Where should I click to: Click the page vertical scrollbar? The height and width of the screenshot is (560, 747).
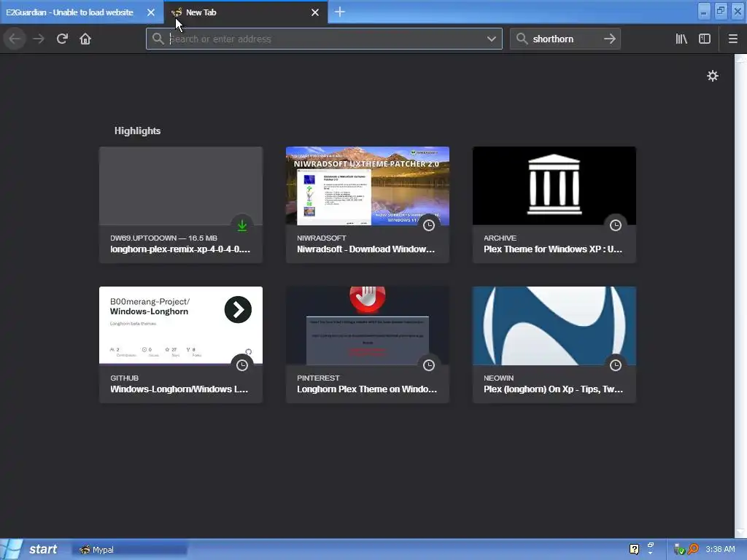coord(740,295)
